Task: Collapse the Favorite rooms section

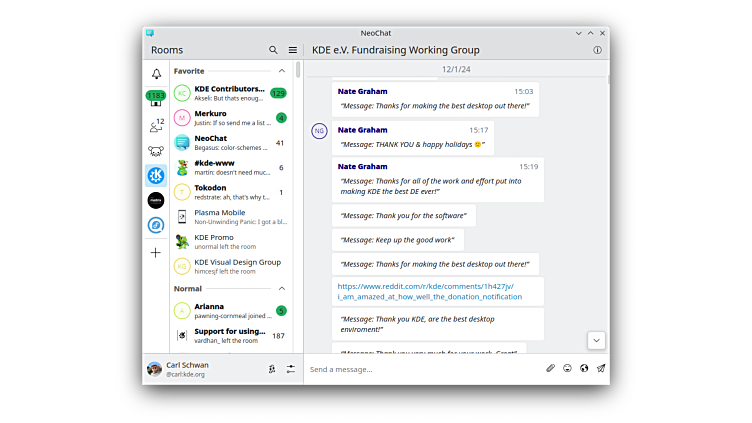Action: point(282,71)
